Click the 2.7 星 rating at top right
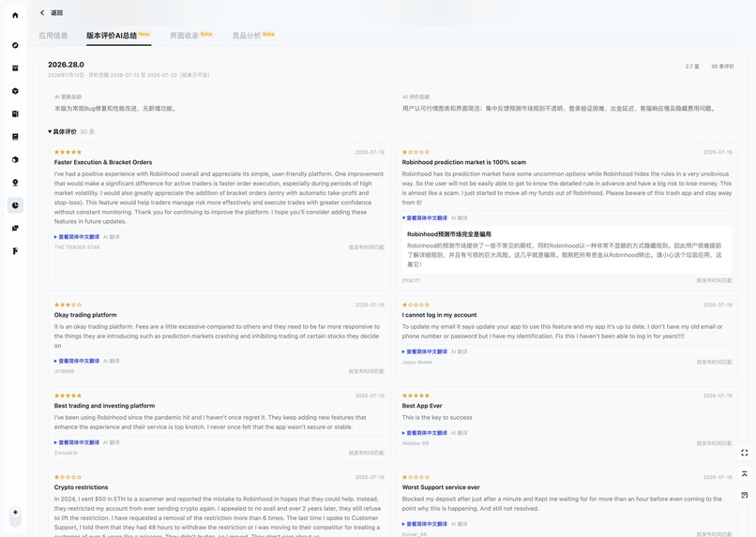Screen dimensions: 756x537 [x=692, y=67]
